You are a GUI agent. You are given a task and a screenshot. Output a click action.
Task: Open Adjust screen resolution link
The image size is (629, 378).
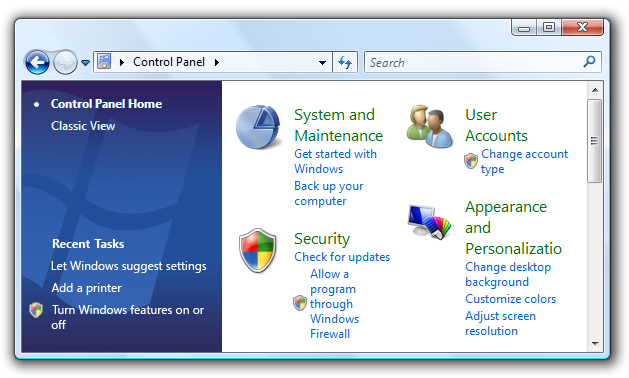(500, 323)
